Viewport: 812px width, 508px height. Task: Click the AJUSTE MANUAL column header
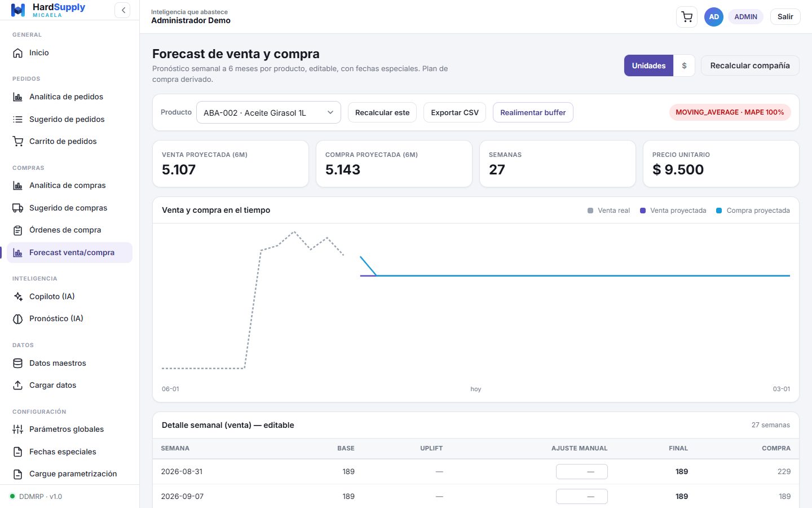pos(579,448)
